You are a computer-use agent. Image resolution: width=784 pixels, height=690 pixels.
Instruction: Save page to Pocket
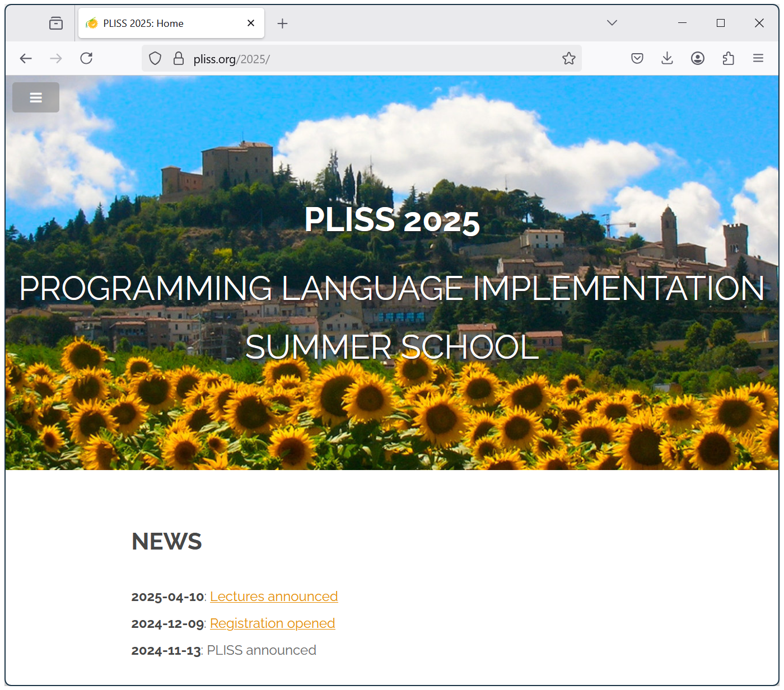pyautogui.click(x=637, y=58)
